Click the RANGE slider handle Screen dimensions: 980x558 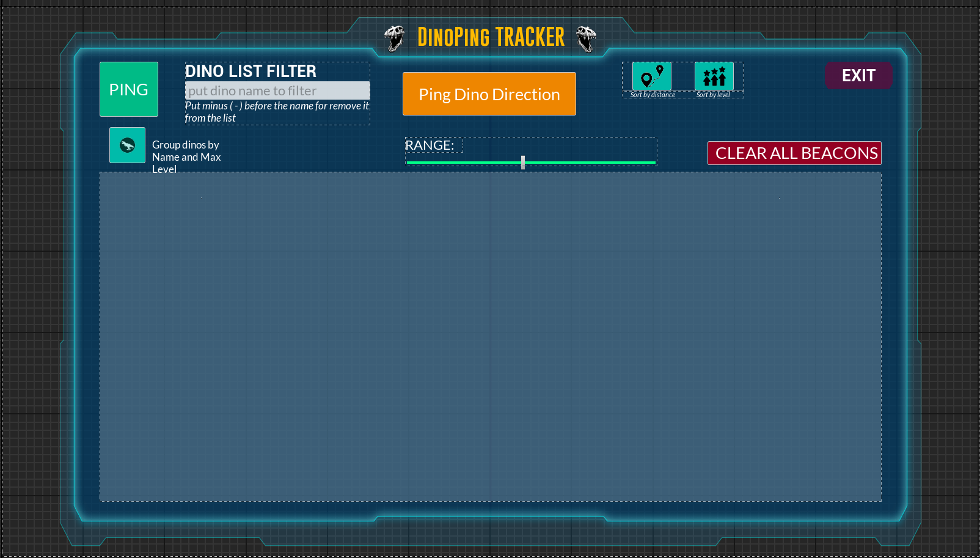523,162
